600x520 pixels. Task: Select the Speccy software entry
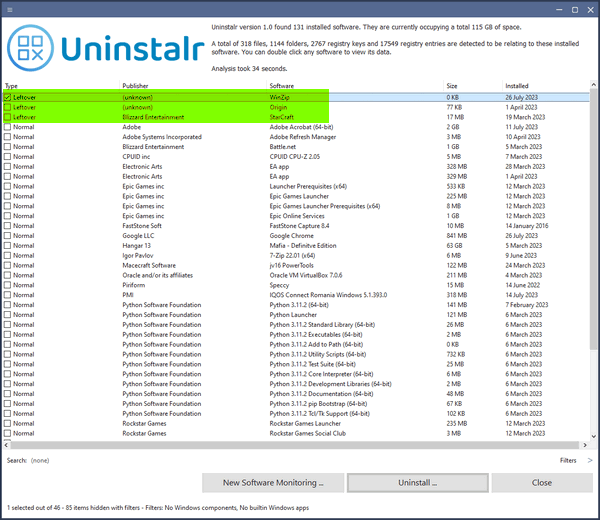[x=279, y=285]
